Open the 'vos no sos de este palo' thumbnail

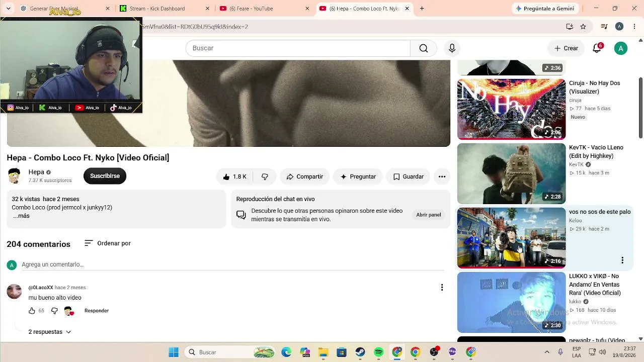coord(511,238)
